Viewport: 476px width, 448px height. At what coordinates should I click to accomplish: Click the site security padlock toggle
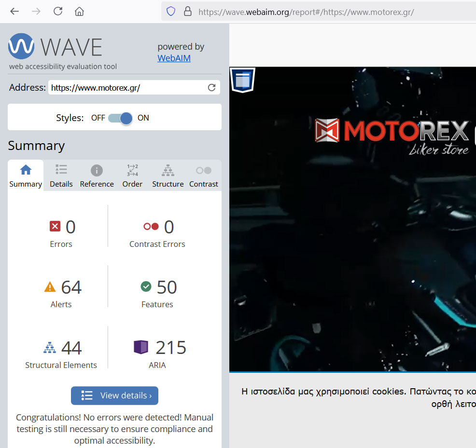pyautogui.click(x=187, y=11)
